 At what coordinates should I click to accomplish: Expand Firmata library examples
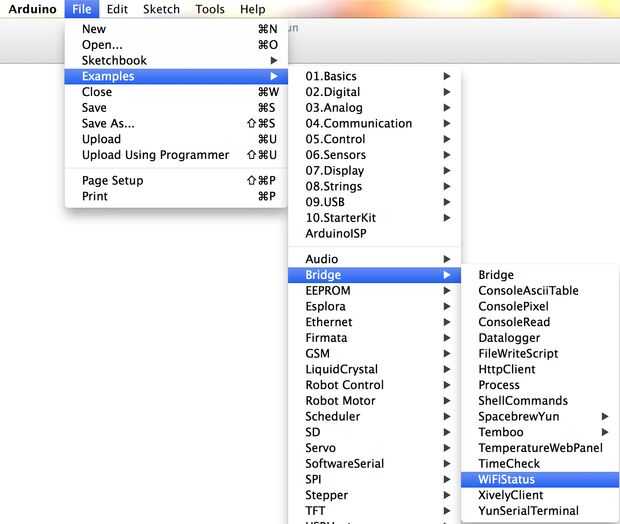tap(374, 338)
